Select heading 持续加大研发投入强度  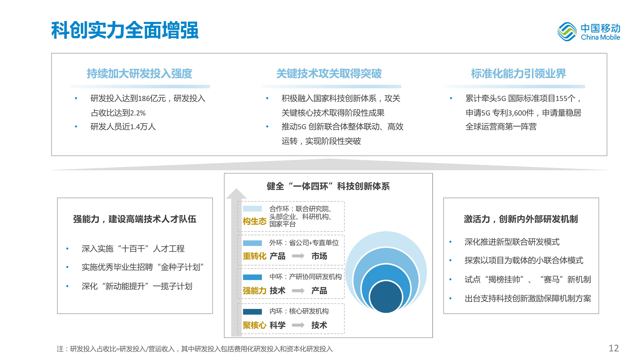(x=140, y=73)
